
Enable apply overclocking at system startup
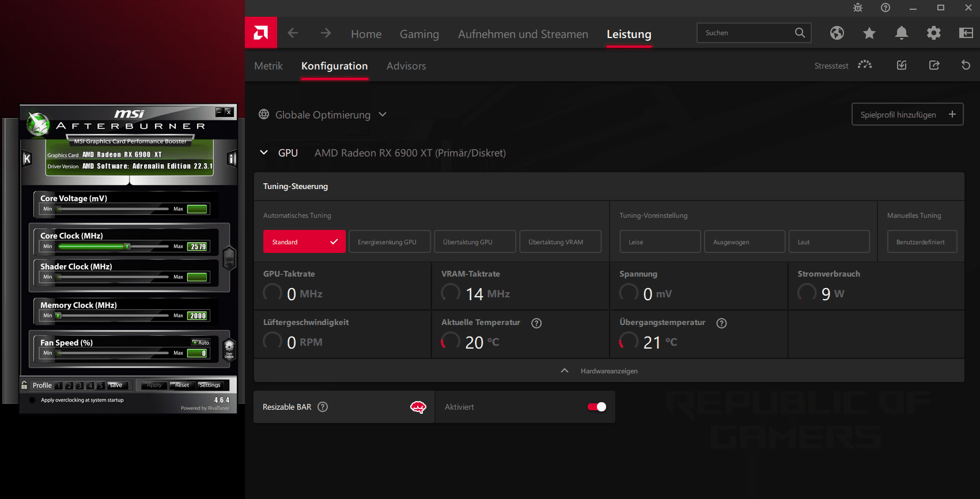pos(31,400)
